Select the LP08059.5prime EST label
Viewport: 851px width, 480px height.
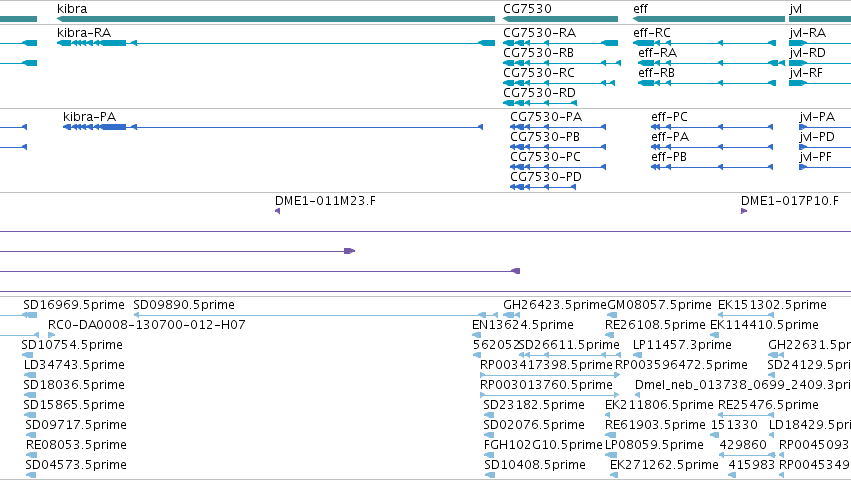tap(654, 445)
